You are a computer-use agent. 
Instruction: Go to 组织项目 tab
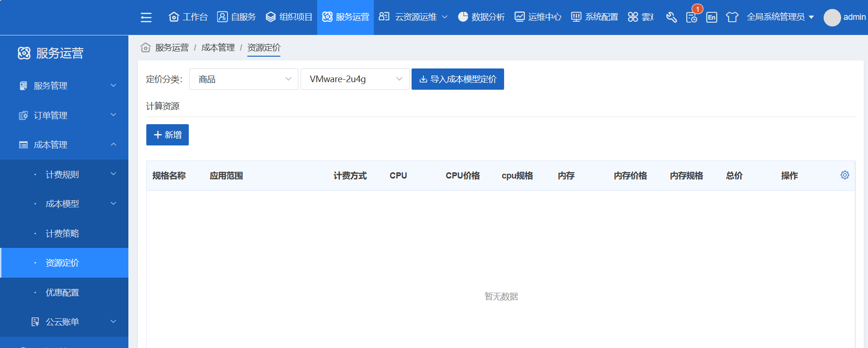point(289,17)
